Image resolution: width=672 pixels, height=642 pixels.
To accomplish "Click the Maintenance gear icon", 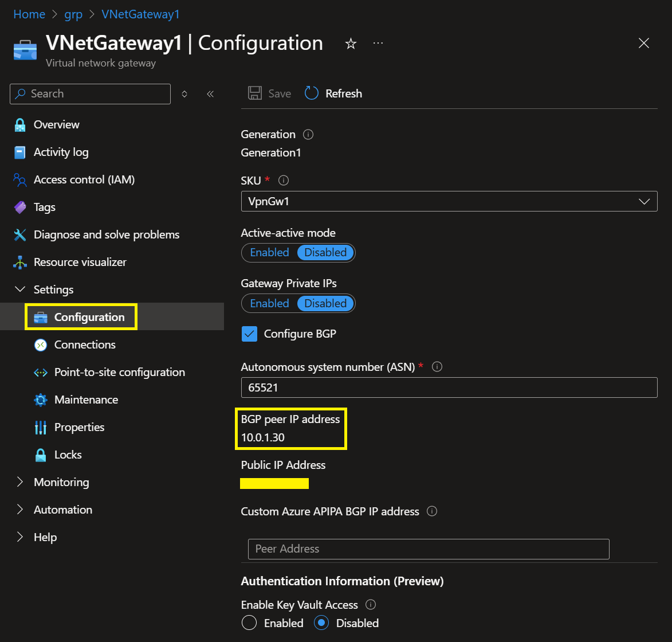I will pyautogui.click(x=41, y=400).
